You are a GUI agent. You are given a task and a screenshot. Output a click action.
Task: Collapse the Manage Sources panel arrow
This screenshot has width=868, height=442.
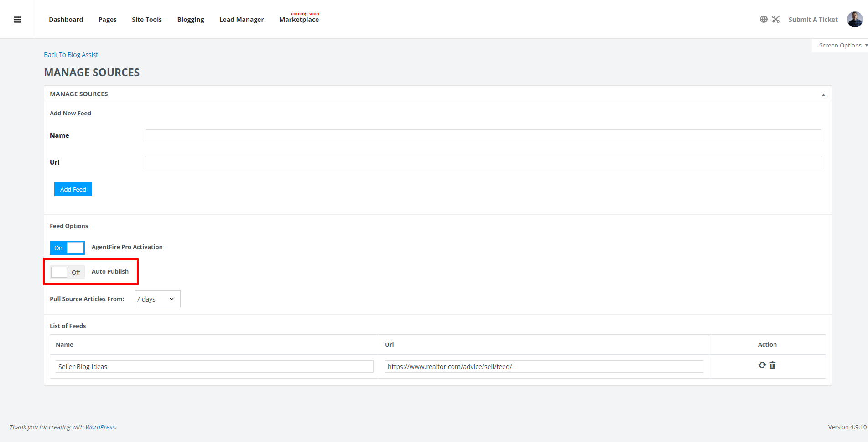pos(823,95)
